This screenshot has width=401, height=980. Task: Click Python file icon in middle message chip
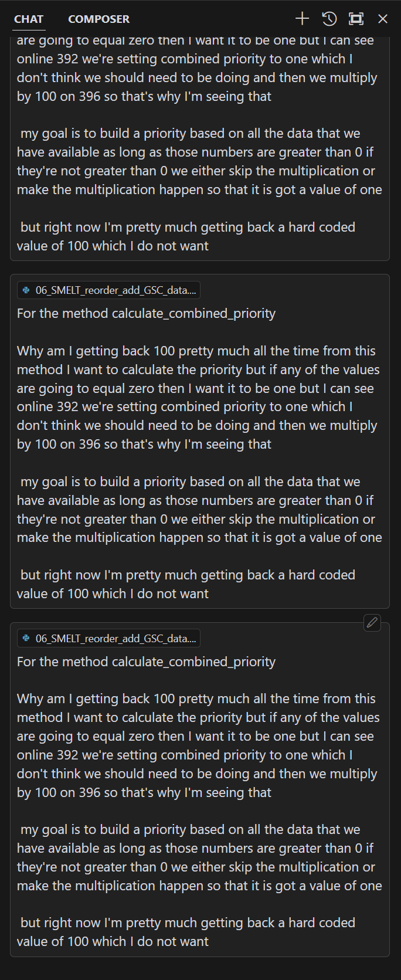26,290
